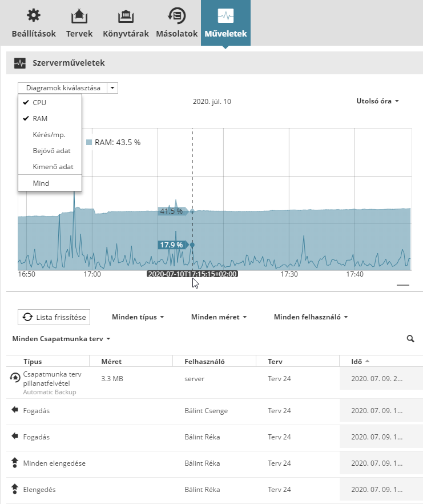Image resolution: width=423 pixels, height=504 pixels.
Task: Click the Könyvtárak library icon
Action: pos(126,15)
